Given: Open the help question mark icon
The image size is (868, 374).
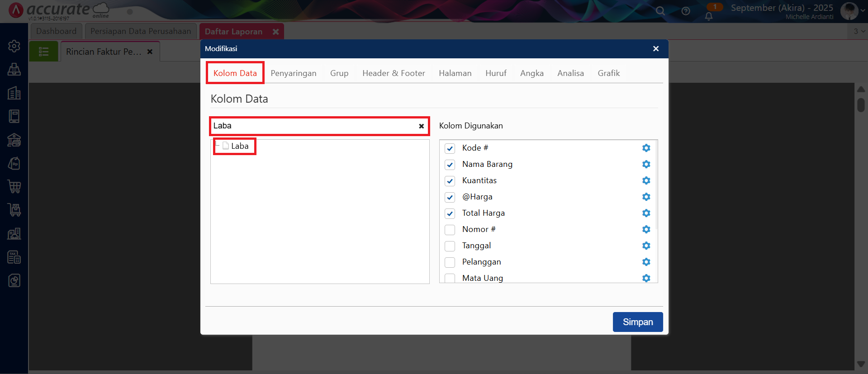Looking at the screenshot, I should coord(686,11).
